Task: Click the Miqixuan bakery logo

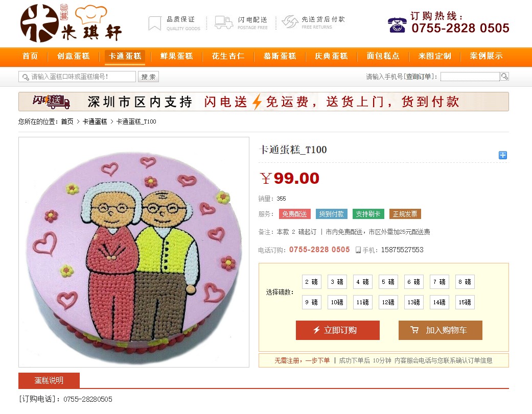Action: coord(71,23)
